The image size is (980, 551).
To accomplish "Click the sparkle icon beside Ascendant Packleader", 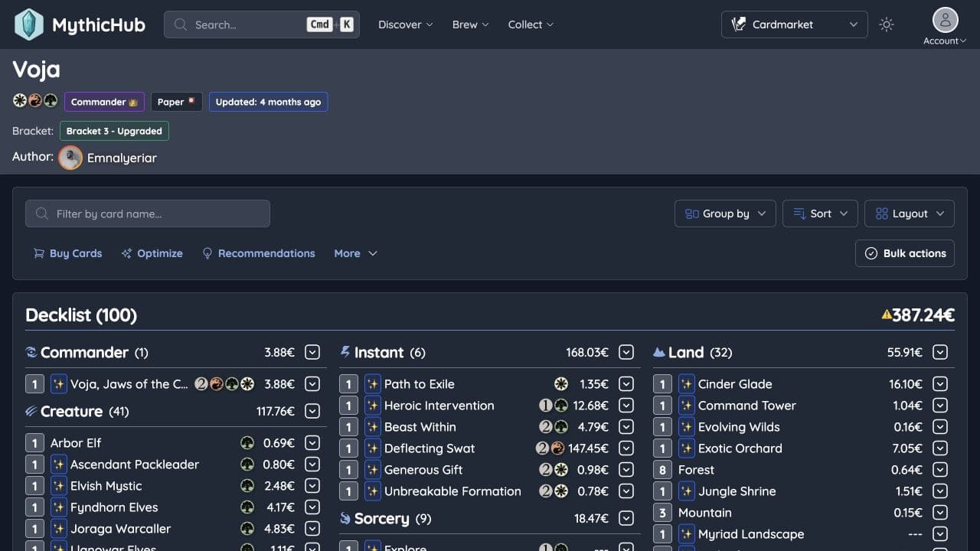I will click(x=59, y=465).
